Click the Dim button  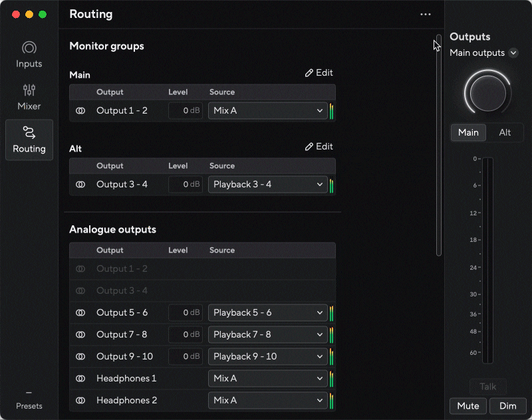[x=507, y=406]
